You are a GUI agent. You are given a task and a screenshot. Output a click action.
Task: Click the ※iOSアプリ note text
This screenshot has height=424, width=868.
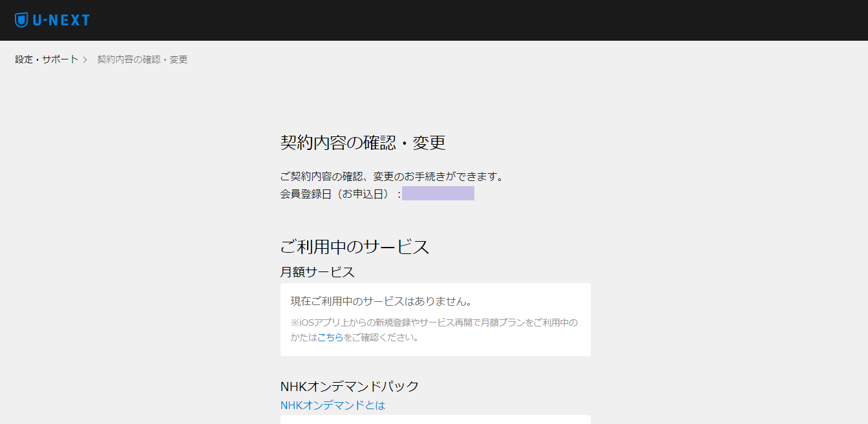click(434, 322)
